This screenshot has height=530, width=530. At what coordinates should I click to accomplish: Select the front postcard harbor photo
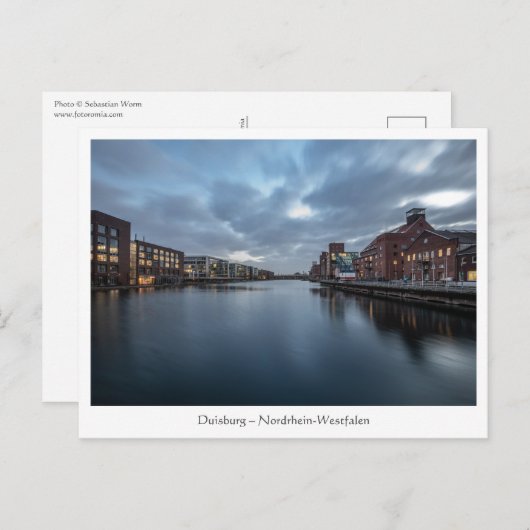pyautogui.click(x=283, y=272)
